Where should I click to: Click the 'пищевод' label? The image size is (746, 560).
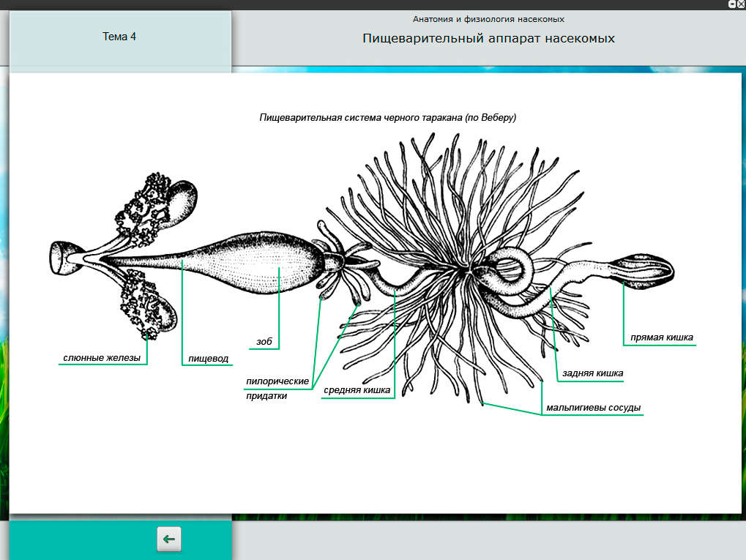209,359
